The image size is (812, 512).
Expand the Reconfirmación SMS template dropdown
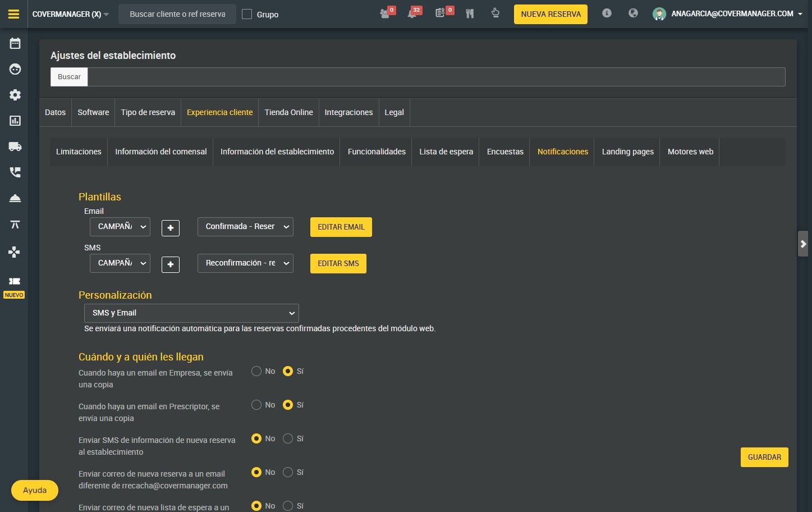(x=245, y=263)
